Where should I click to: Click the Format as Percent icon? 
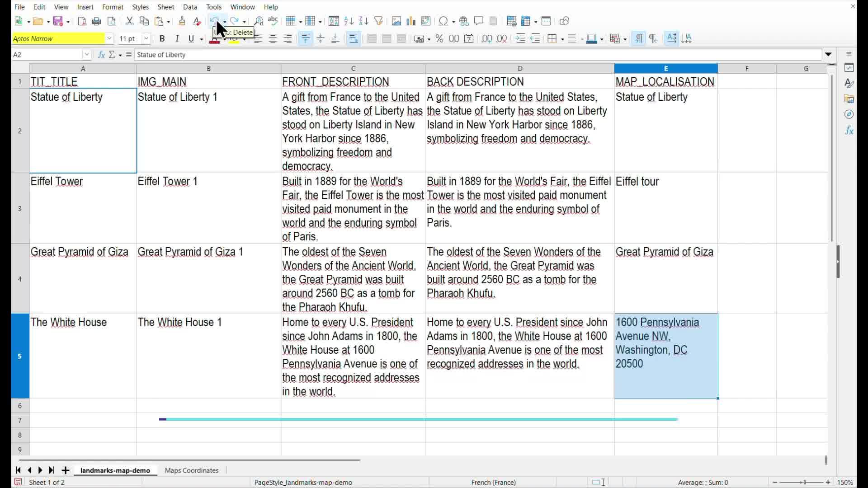pyautogui.click(x=439, y=39)
